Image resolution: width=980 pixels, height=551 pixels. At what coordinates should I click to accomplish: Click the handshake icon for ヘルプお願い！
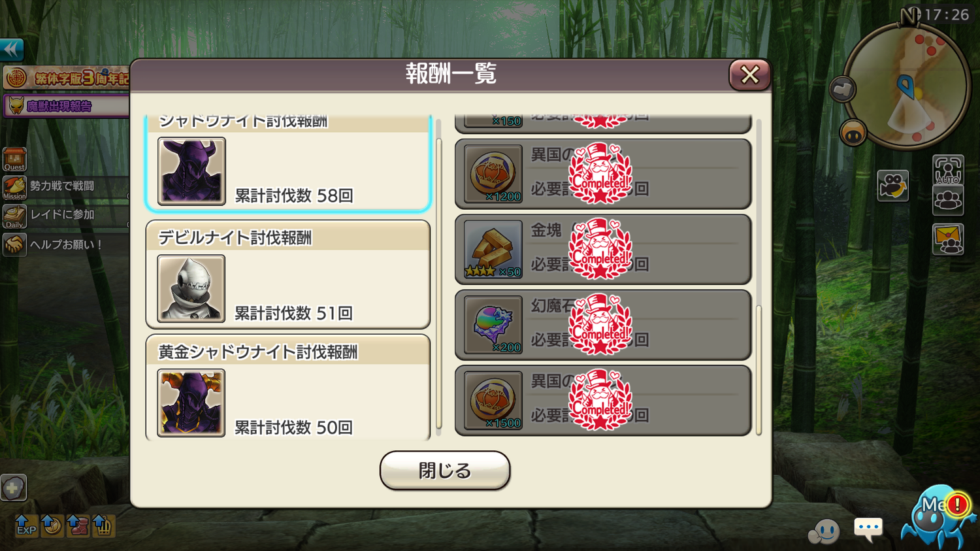click(14, 244)
